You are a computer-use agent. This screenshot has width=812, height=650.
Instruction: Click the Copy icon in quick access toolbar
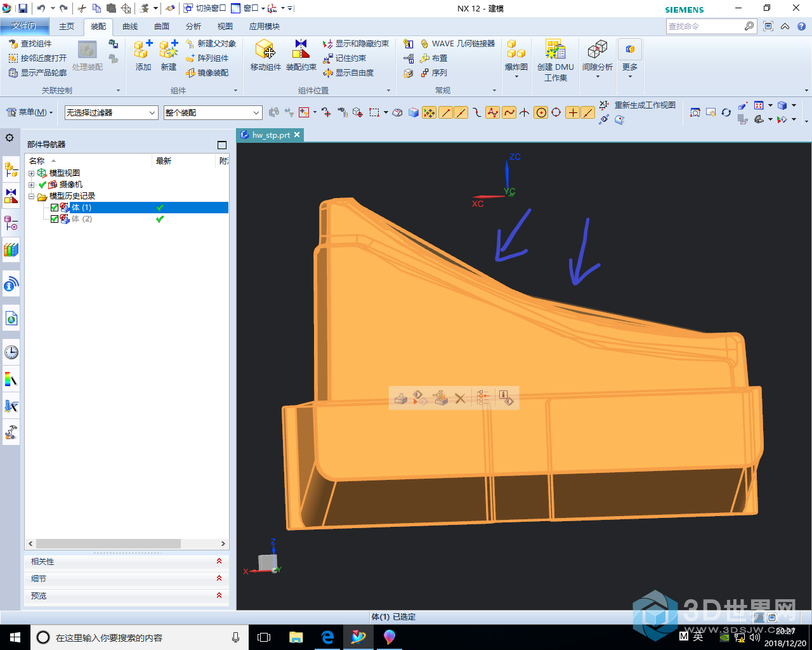coord(96,8)
